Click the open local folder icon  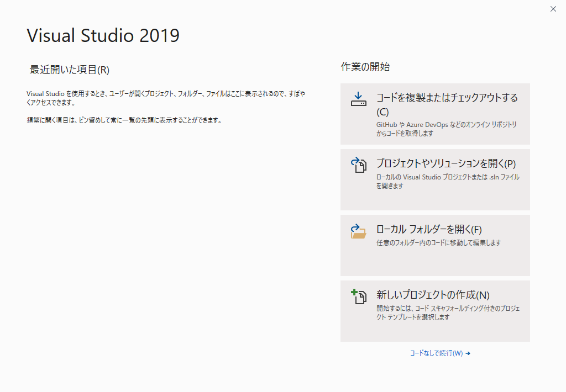(358, 231)
